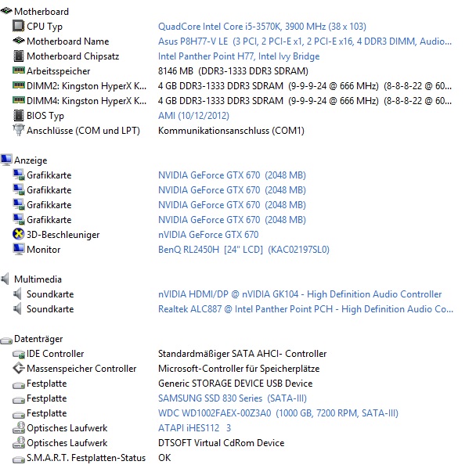
Task: Select the 3D-Beschleuniger label
Action: click(x=63, y=235)
